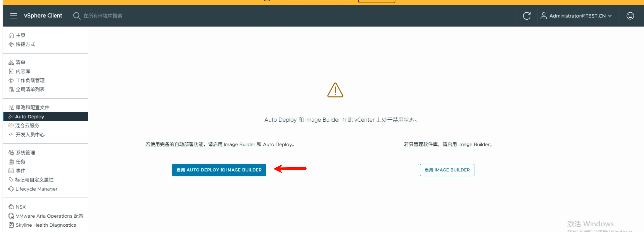Click 启用 IMAGE BUILDER button
The image size is (644, 232).
pyautogui.click(x=447, y=170)
